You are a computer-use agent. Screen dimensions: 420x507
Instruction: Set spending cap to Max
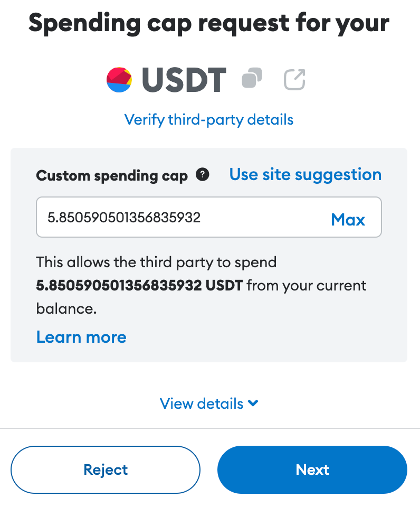348,219
